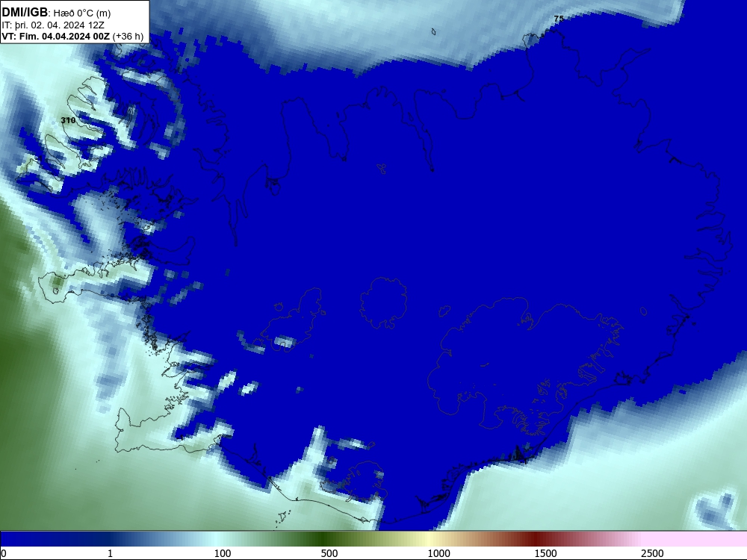747x560 pixels.
Task: Click the pink end of the colorbar
Action: (695, 539)
